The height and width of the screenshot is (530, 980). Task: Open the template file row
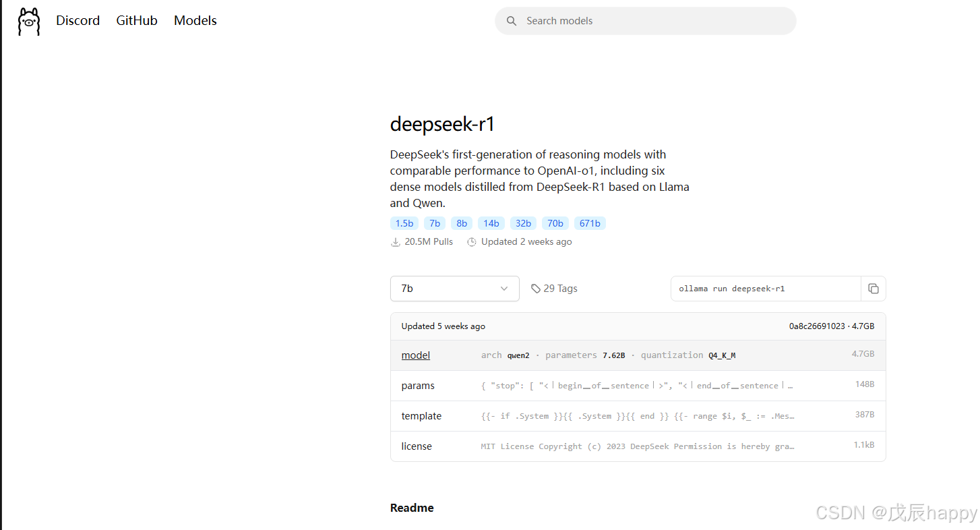pos(638,416)
